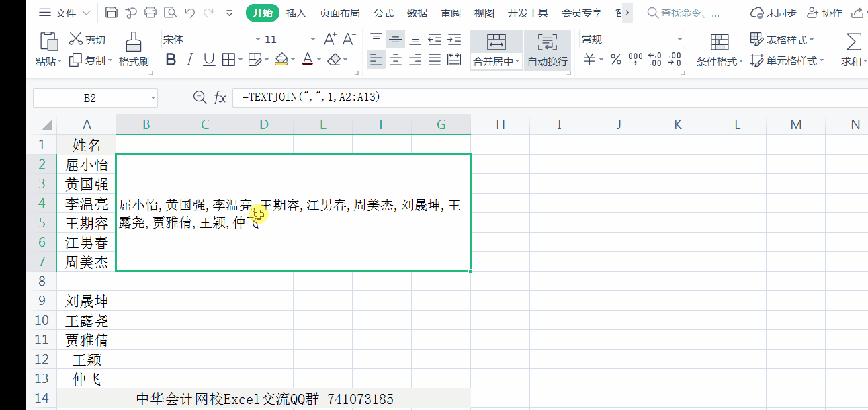
Task: Click the Sum (求和) sigma icon
Action: tap(853, 42)
